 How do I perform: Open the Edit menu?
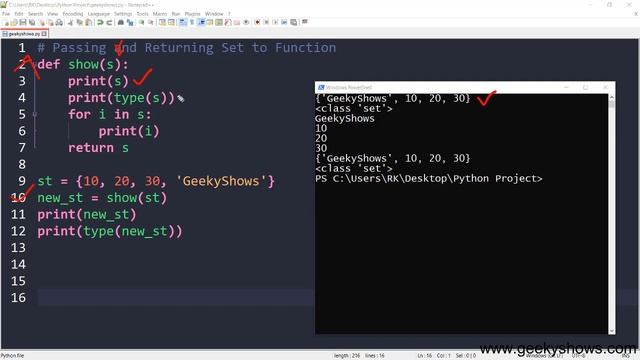[19, 14]
